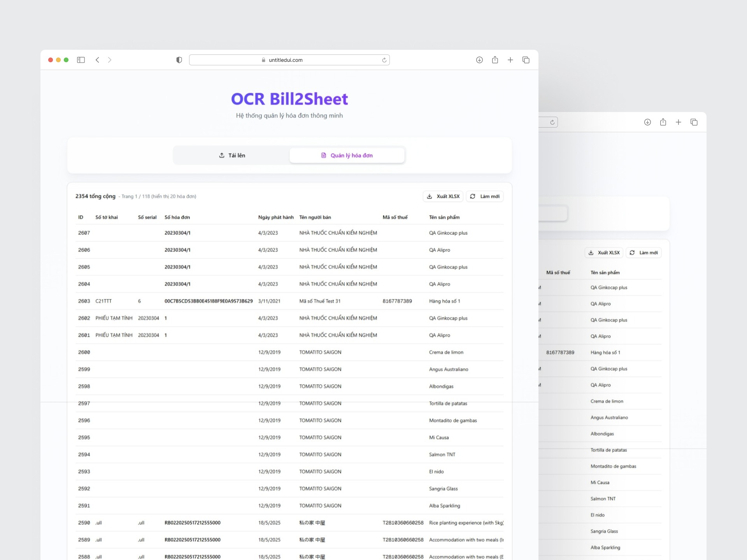Click the Xuất XLSX button
This screenshot has width=747, height=560.
tap(443, 196)
